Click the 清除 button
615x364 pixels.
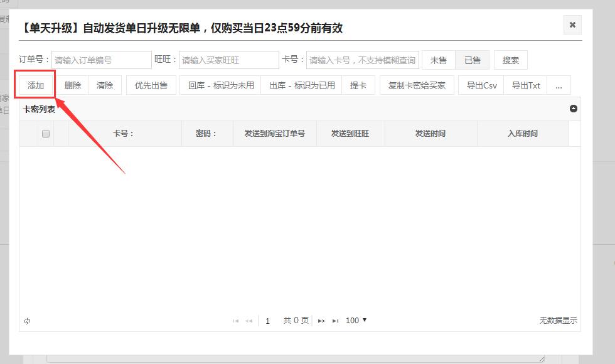(x=105, y=85)
